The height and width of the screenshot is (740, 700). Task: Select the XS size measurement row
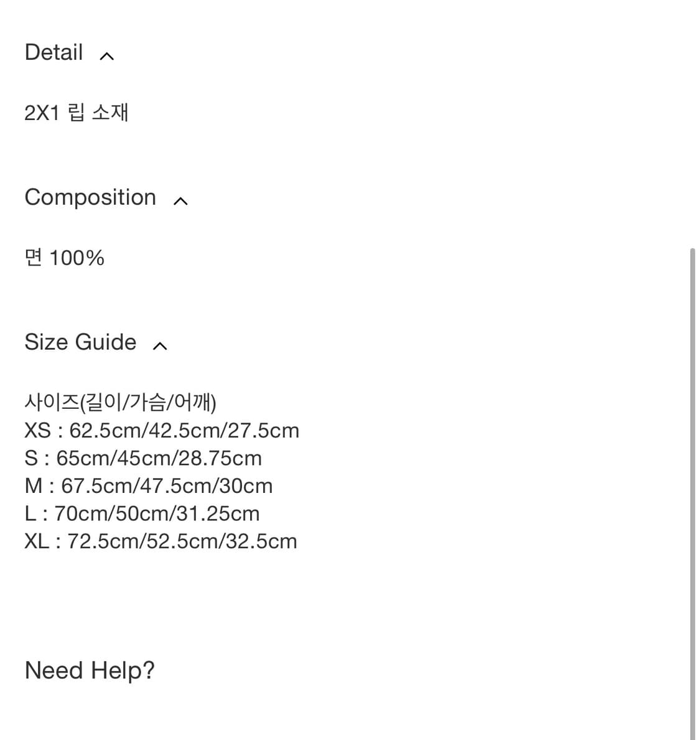(x=162, y=431)
